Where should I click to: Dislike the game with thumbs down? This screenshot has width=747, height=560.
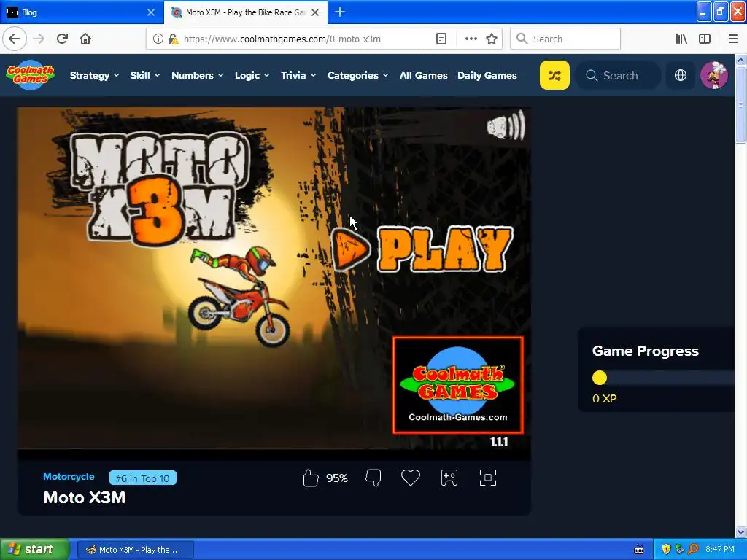point(373,478)
